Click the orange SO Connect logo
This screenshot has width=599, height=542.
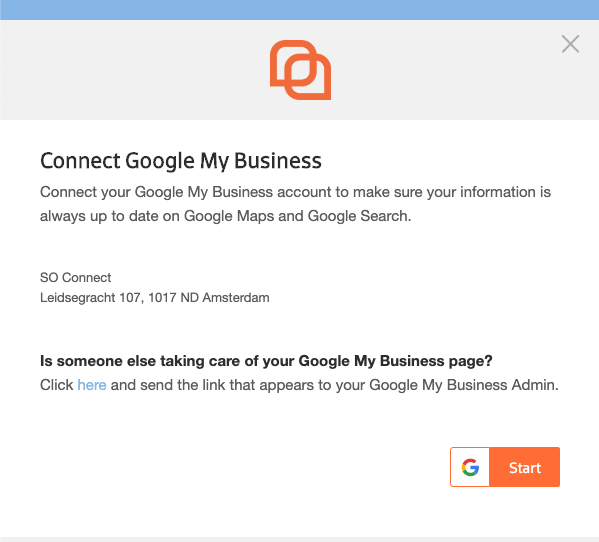point(300,70)
